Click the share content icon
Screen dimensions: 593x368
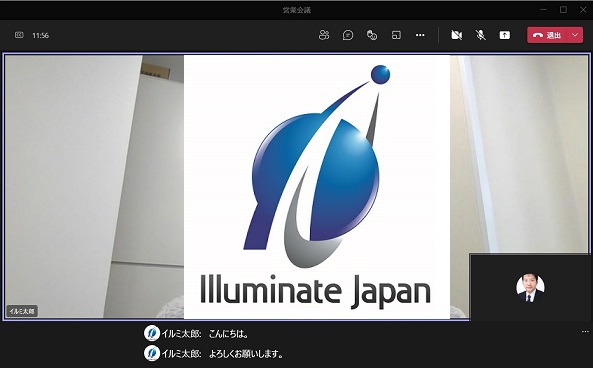505,35
